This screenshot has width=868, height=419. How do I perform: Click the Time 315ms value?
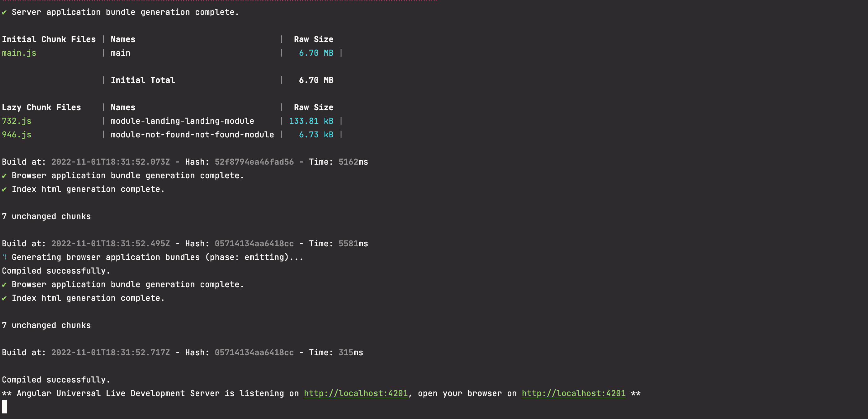click(x=350, y=353)
